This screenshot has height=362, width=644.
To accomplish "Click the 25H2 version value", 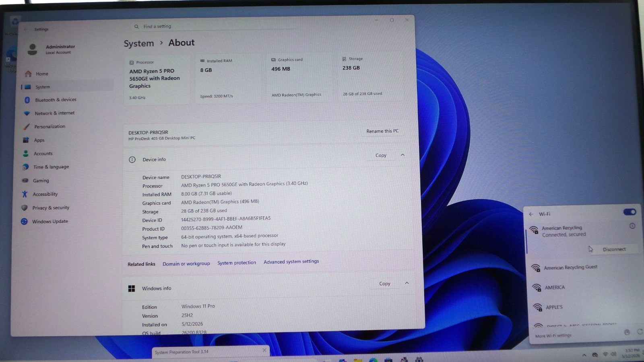I will [187, 315].
